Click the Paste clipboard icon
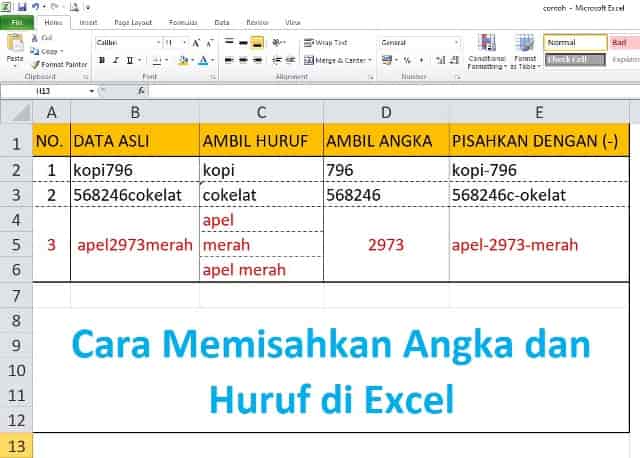Image resolution: width=640 pixels, height=458 pixels. pyautogui.click(x=15, y=43)
